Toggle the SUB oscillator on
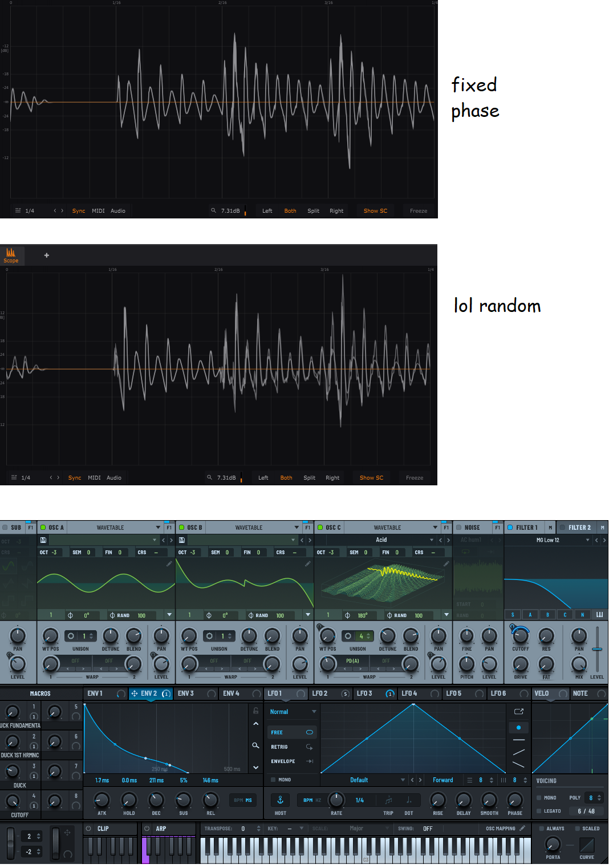 pos(5,528)
